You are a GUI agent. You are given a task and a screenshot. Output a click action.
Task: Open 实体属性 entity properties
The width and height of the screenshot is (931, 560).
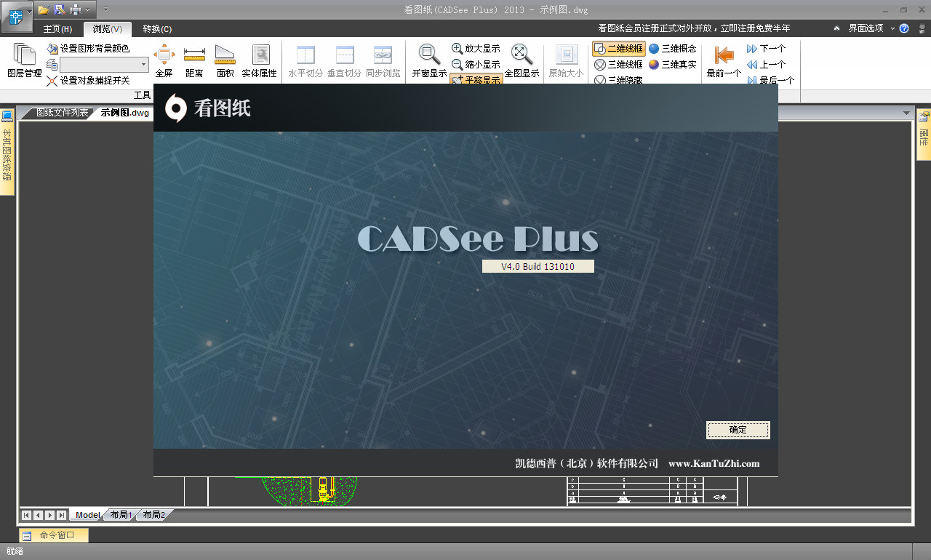[x=260, y=60]
